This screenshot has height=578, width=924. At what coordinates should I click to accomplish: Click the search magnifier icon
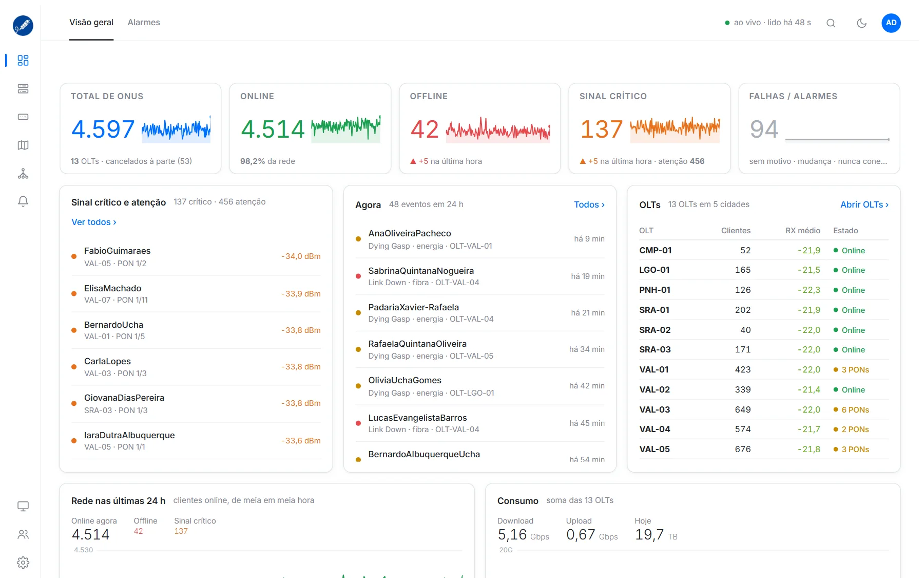point(831,23)
